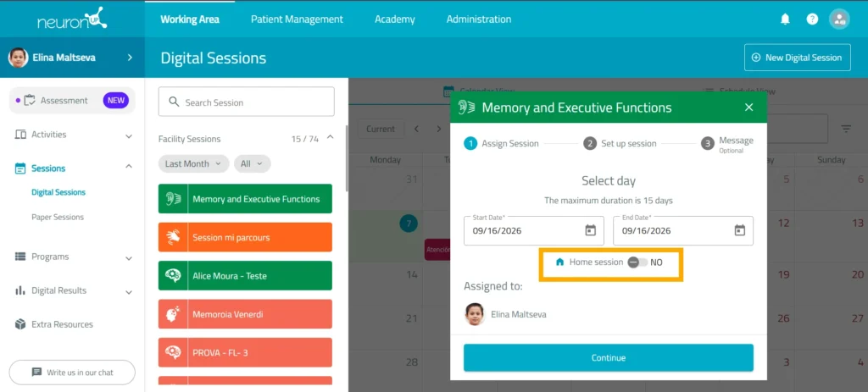Click the Continue button
This screenshot has height=392, width=868.
click(609, 358)
